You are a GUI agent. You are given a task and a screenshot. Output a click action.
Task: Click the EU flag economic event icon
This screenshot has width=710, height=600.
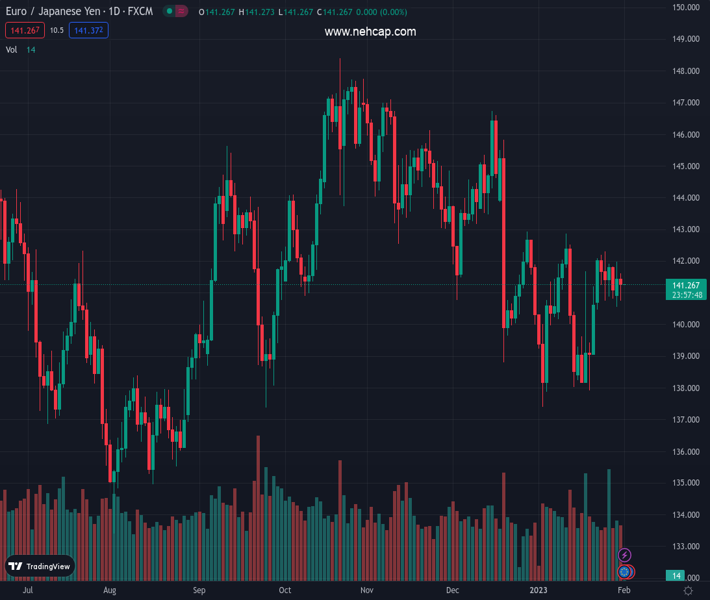pyautogui.click(x=625, y=572)
